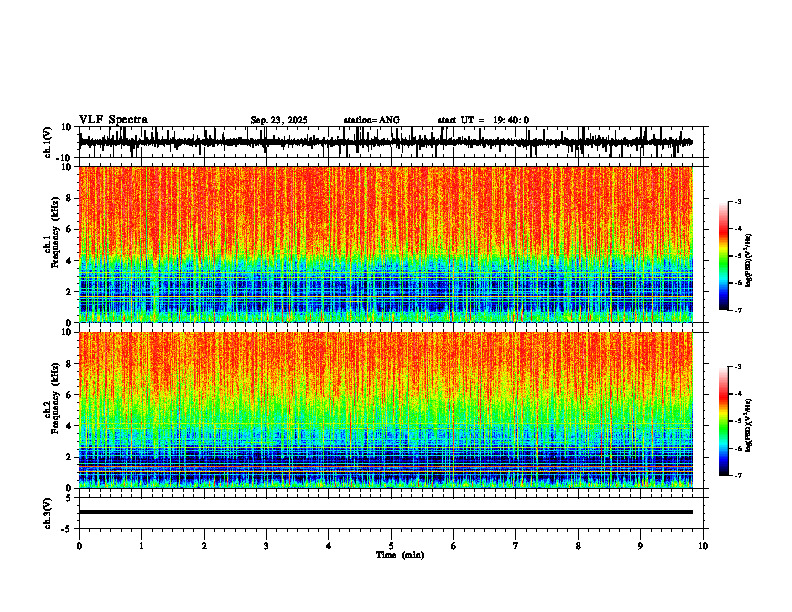Click the "8" kHz tick on ch.1 frequency axis
Viewport: 792px width, 612px height.
click(x=70, y=198)
